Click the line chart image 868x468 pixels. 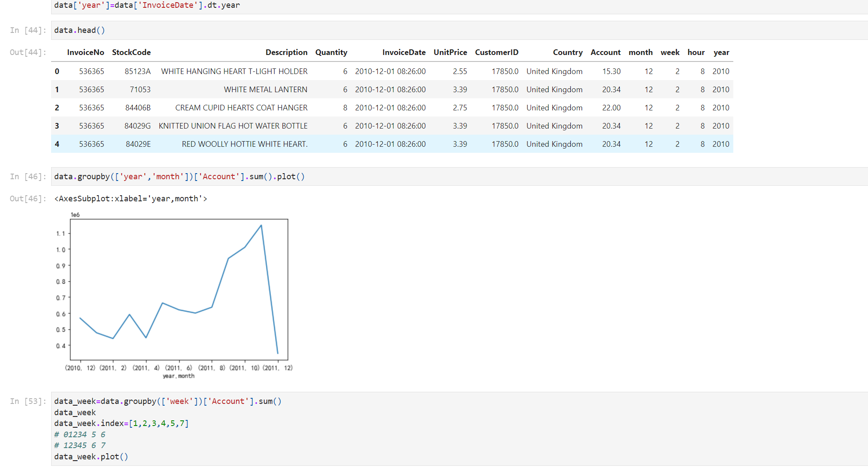point(174,295)
